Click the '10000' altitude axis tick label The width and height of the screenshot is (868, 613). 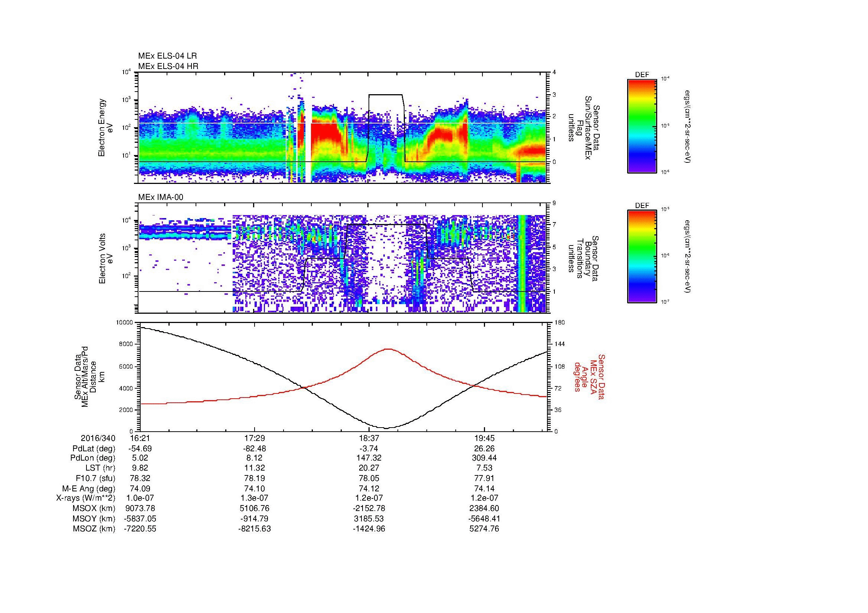[125, 323]
